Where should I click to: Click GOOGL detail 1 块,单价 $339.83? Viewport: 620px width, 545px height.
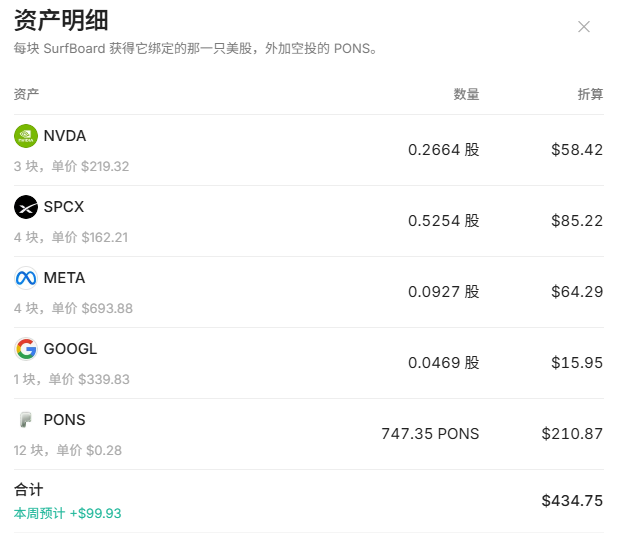point(72,379)
